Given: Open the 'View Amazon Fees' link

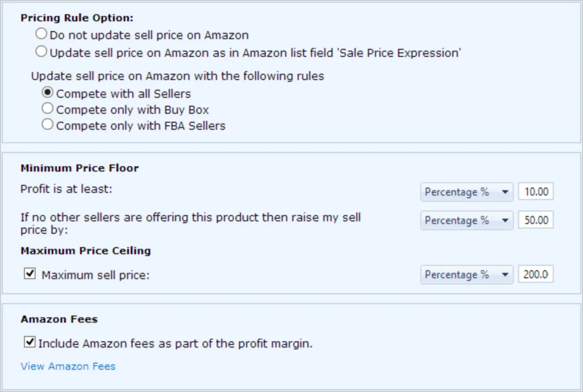Looking at the screenshot, I should point(68,366).
